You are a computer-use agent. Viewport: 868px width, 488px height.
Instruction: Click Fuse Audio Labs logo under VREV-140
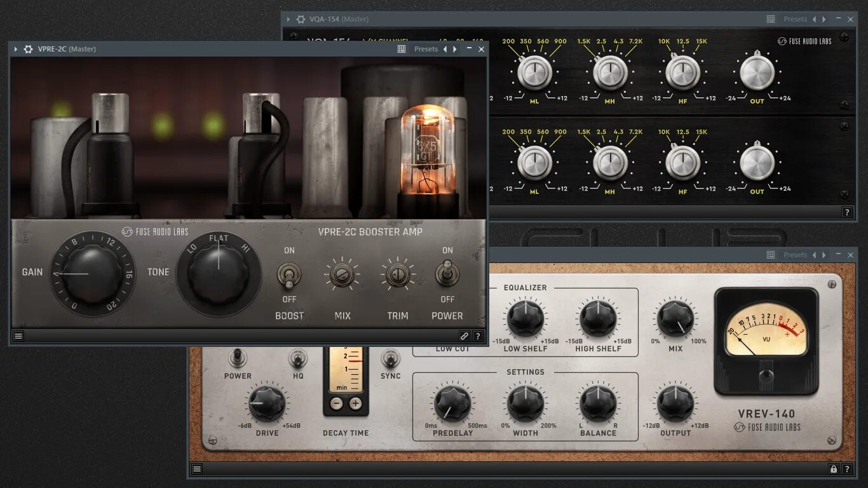pos(767,428)
